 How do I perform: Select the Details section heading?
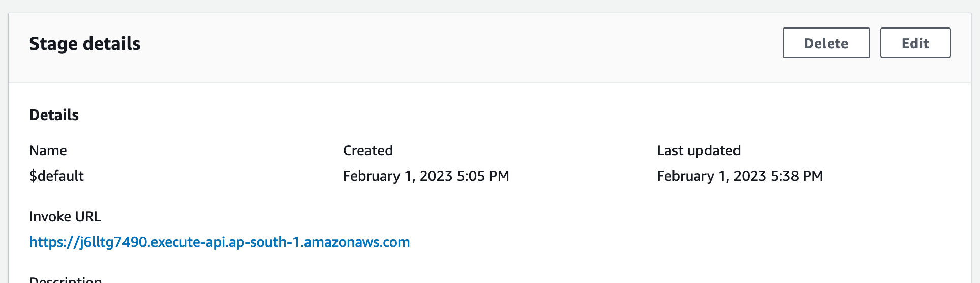click(x=54, y=115)
